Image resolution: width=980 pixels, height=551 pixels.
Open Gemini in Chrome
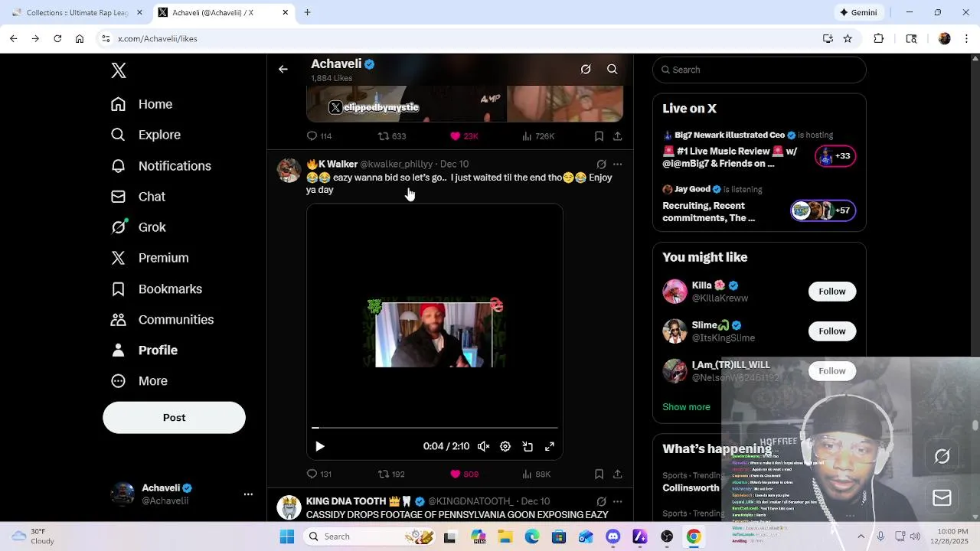[x=858, y=12]
